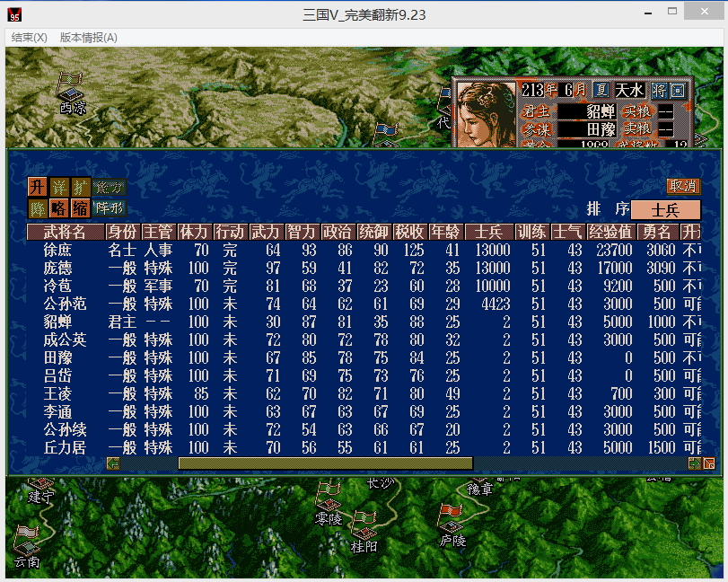Sort by the 士气 column header
The width and height of the screenshot is (728, 582).
pos(568,232)
